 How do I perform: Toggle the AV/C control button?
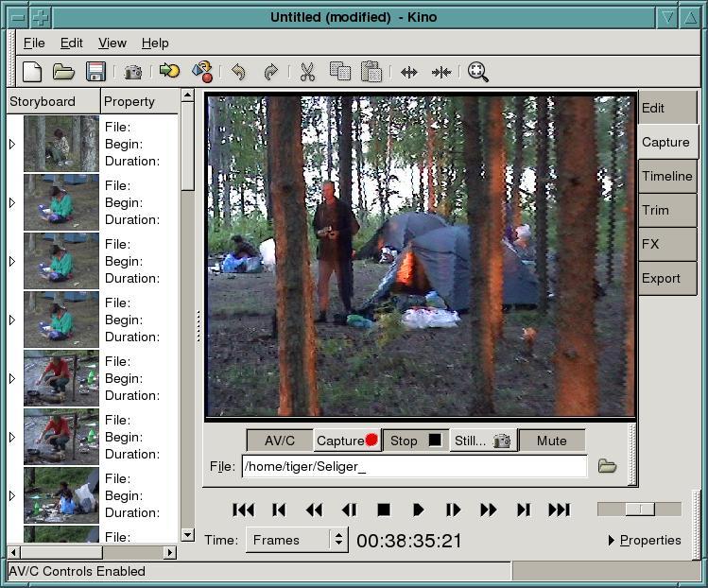[x=280, y=441]
